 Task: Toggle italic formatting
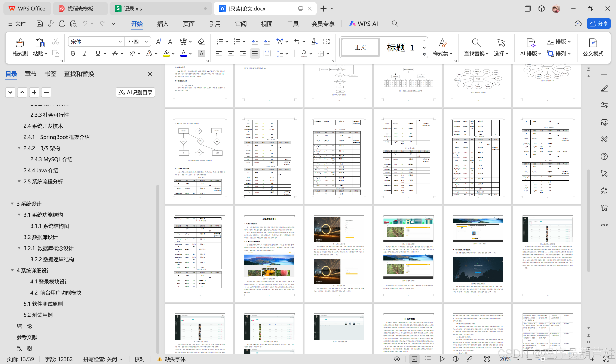85,53
